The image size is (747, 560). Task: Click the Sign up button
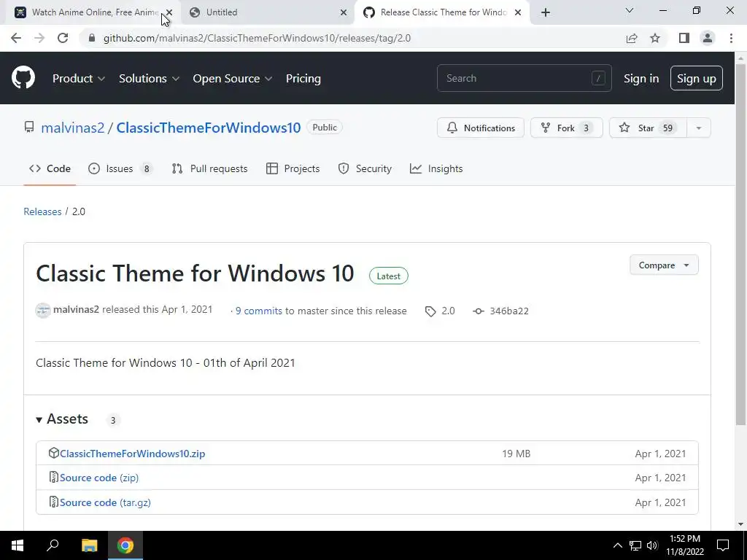click(x=697, y=79)
